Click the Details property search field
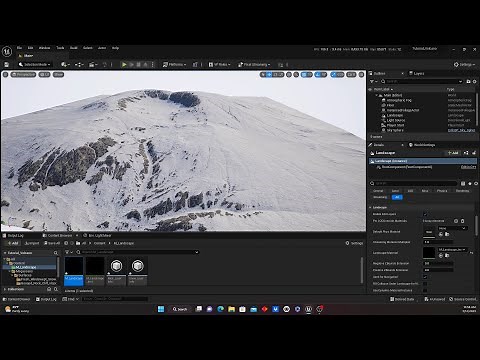The width and height of the screenshot is (480, 360). click(x=414, y=183)
